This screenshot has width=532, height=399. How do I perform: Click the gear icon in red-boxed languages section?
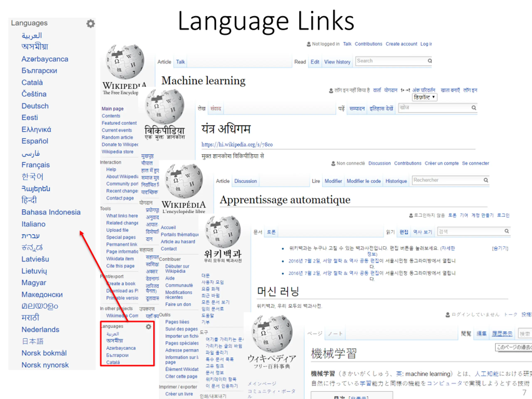pos(149,327)
